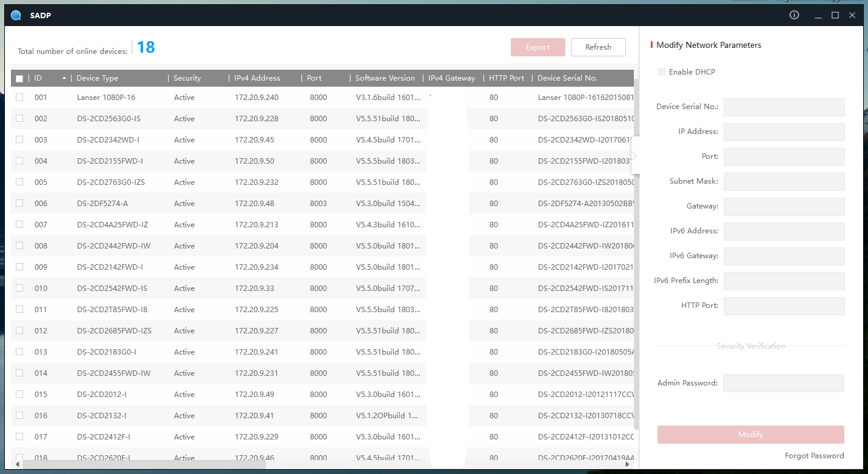Screen dimensions: 868x474
Task: Sort by Device Serial No. column header
Action: [x=567, y=78]
